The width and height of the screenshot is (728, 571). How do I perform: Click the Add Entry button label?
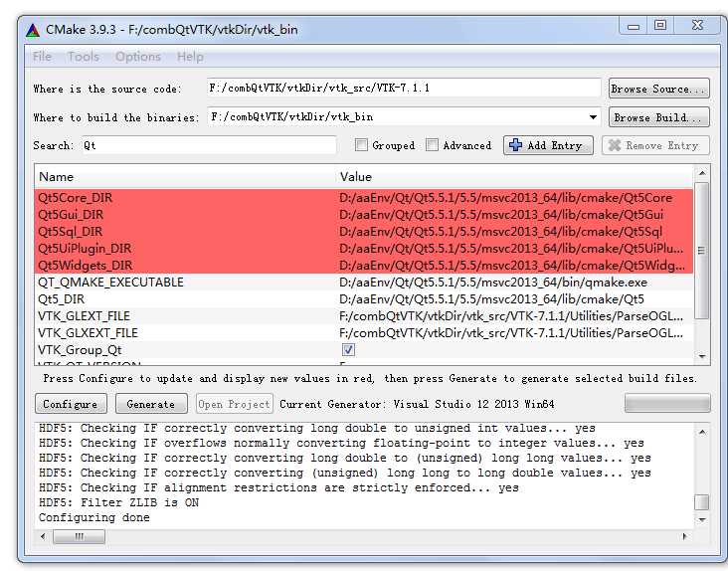555,145
